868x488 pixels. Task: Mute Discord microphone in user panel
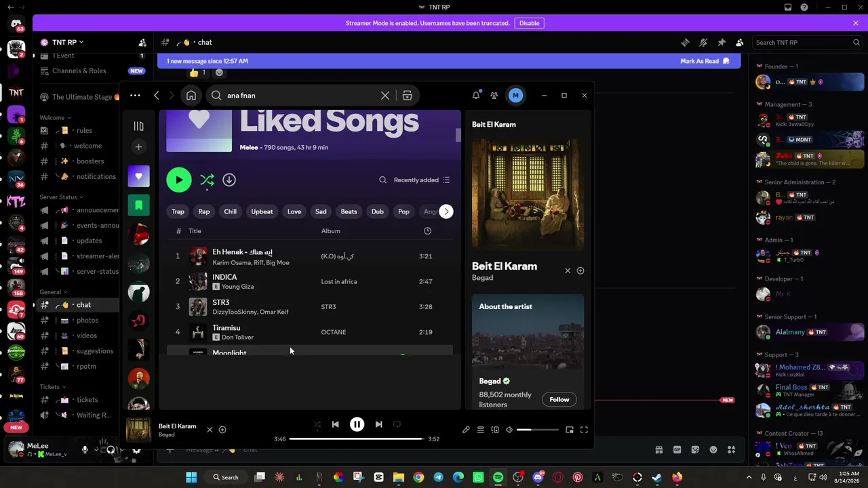[x=85, y=449]
